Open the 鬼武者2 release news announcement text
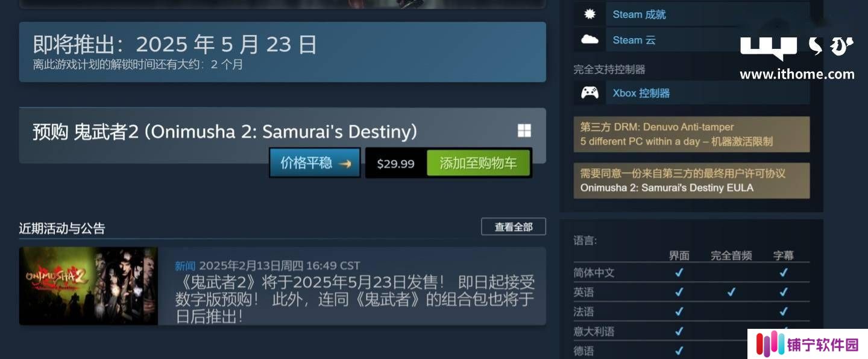The height and width of the screenshot is (359, 868). click(x=355, y=299)
